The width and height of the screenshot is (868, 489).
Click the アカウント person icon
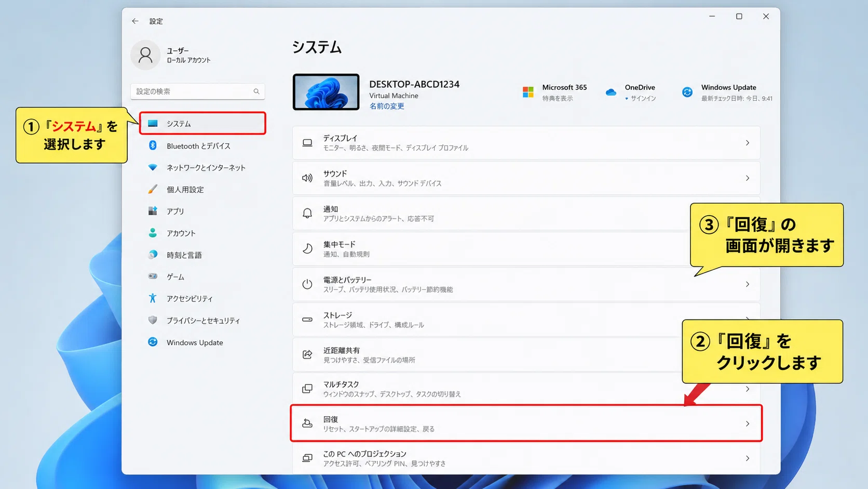(x=153, y=233)
